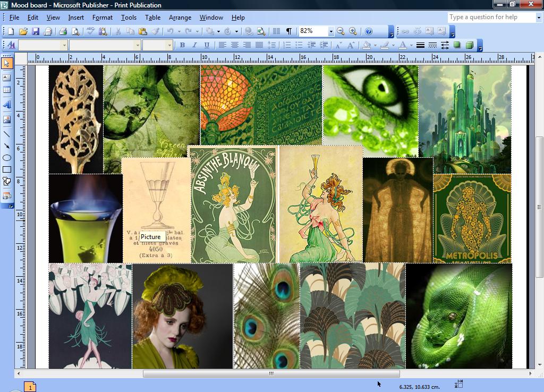Open the Font name dropdown
The width and height of the screenshot is (544, 392).
(138, 45)
